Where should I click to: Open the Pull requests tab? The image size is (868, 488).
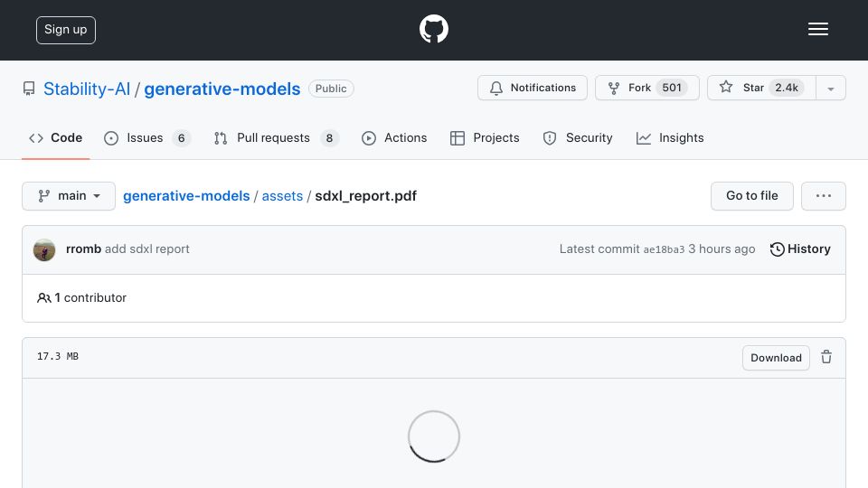click(277, 137)
